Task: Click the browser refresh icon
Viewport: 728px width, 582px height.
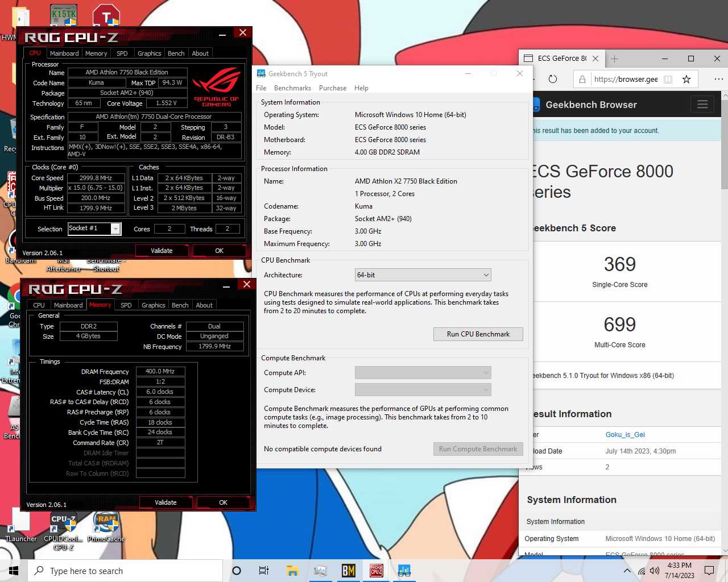Action: click(x=553, y=79)
